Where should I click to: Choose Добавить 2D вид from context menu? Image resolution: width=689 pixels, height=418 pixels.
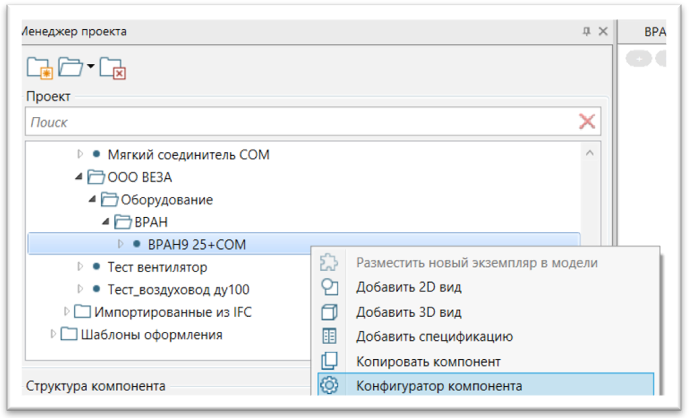coord(409,287)
